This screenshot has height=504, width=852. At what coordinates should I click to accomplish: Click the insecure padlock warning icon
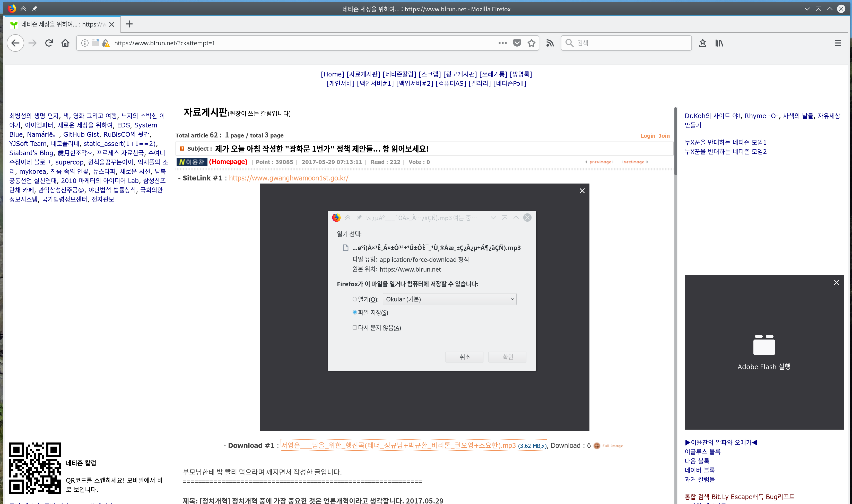pos(106,43)
